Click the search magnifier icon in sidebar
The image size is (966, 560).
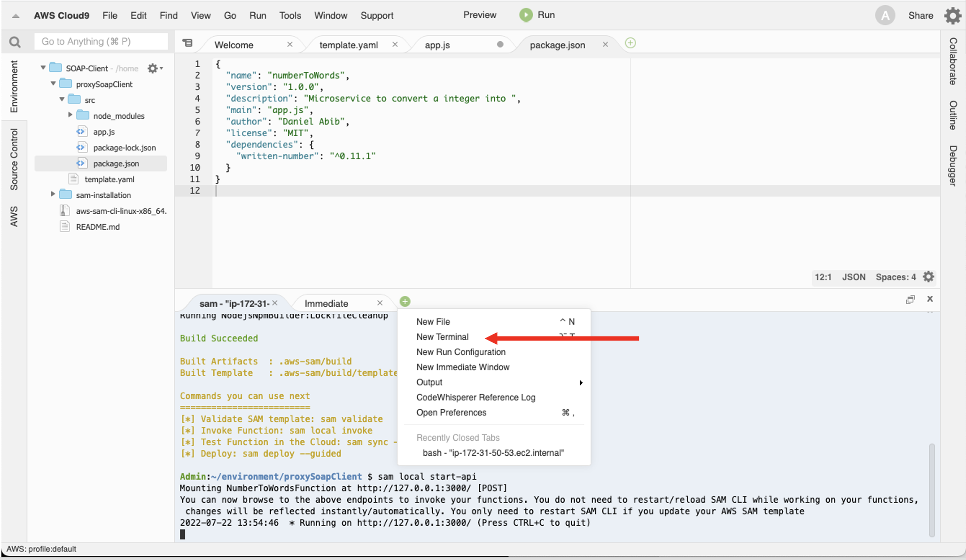[15, 42]
